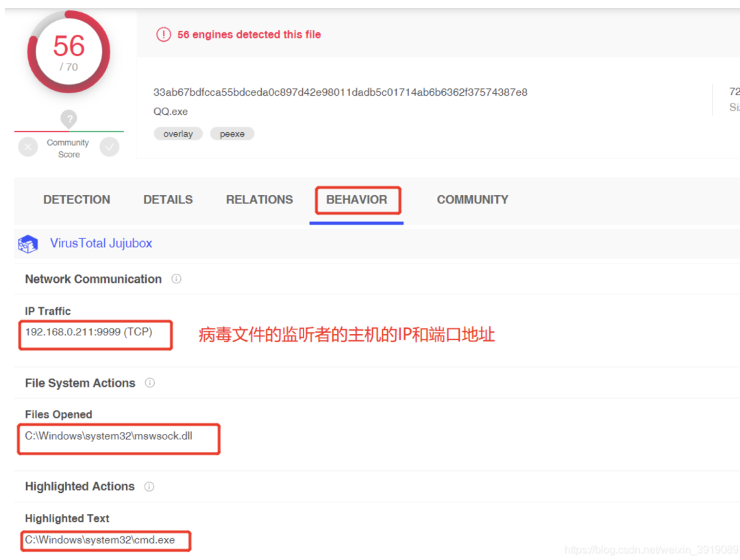Viewport: 740px width, 560px height.
Task: Go to the COMMUNITY tab
Action: click(x=472, y=200)
